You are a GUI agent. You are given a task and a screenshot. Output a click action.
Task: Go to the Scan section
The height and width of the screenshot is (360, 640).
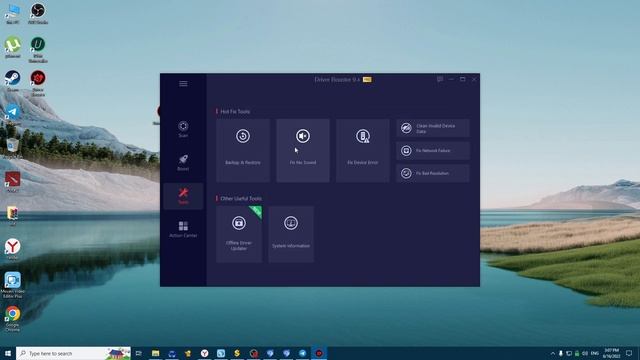183,129
